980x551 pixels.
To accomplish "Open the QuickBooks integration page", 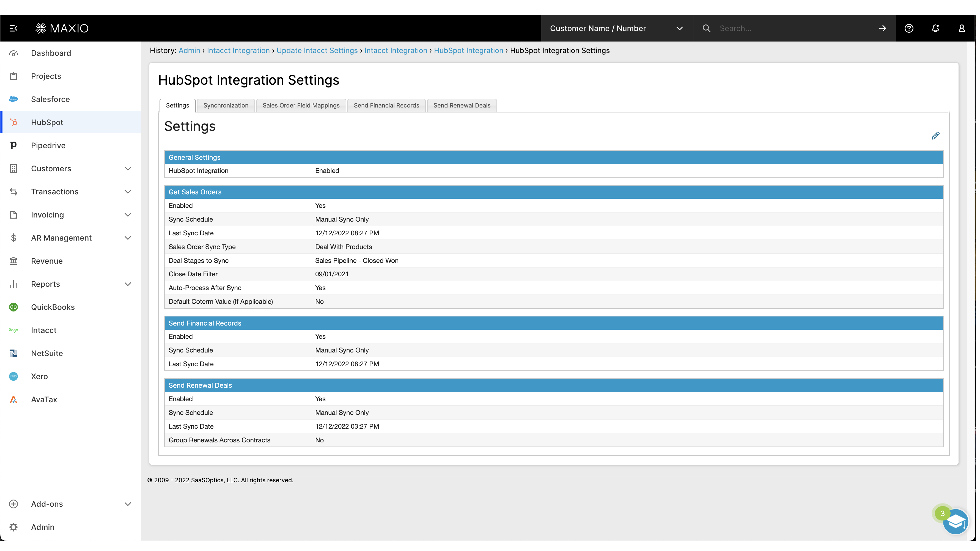I will click(53, 307).
